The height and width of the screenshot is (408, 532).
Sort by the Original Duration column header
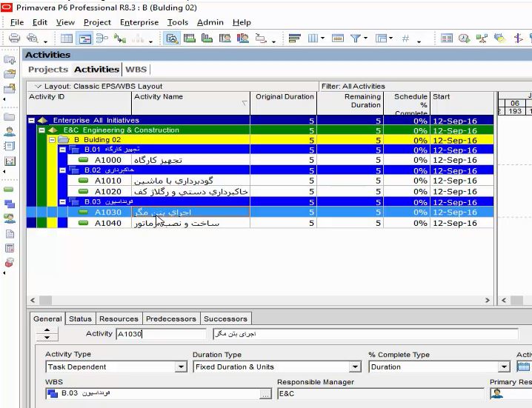284,103
